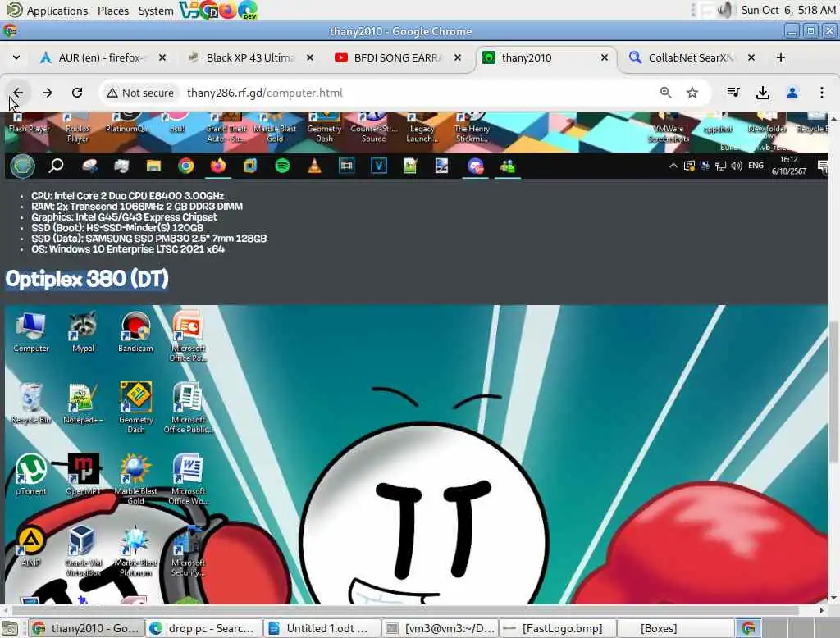Click the Optiplex 380 (DT) heading
This screenshot has height=638, width=840.
(x=87, y=279)
